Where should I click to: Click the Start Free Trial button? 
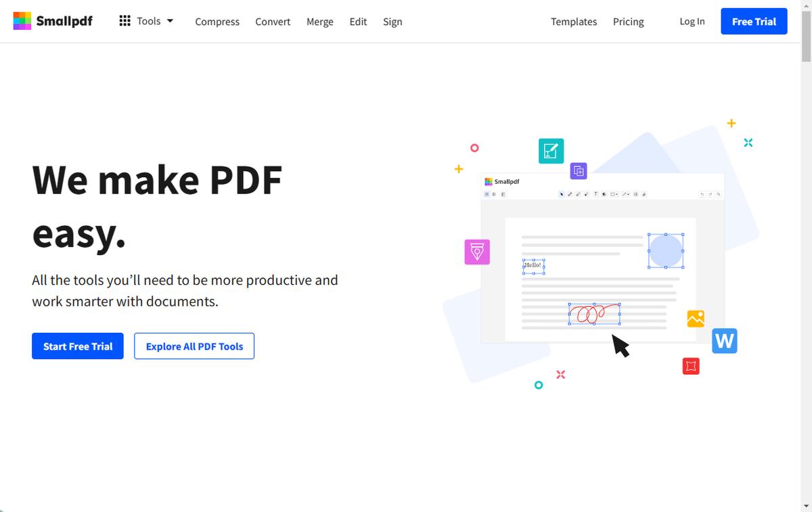[x=78, y=346]
